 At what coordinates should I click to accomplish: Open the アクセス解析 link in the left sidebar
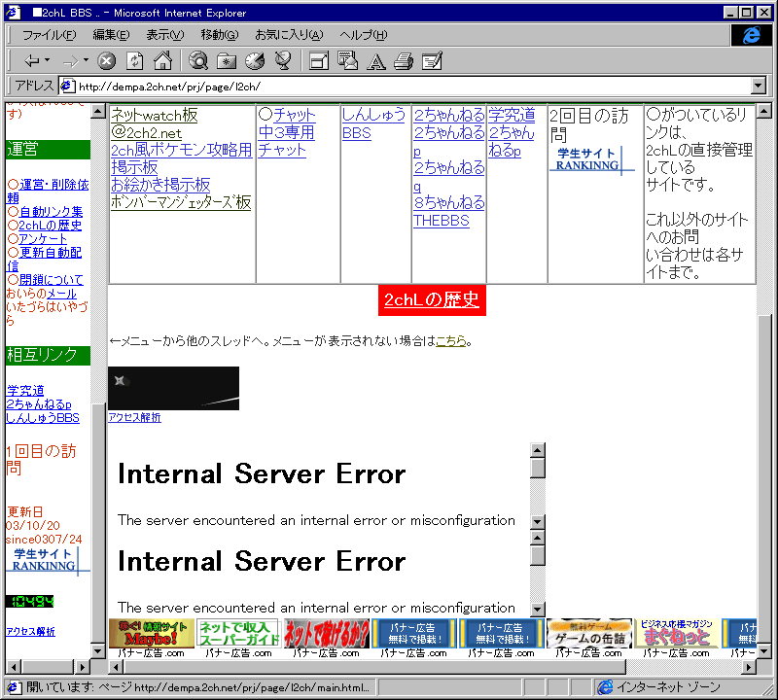pyautogui.click(x=30, y=632)
